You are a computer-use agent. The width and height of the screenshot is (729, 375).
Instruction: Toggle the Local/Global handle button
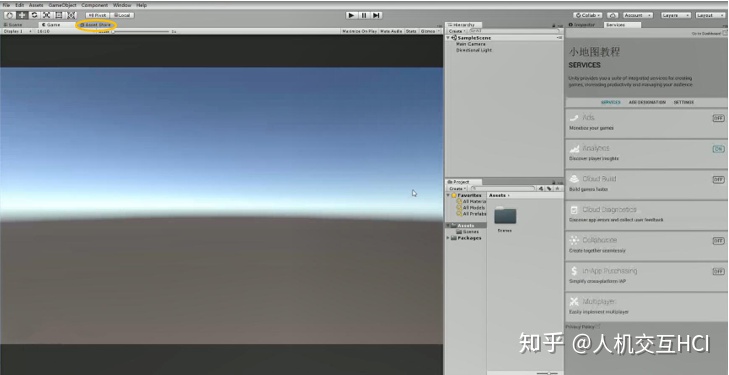point(122,15)
